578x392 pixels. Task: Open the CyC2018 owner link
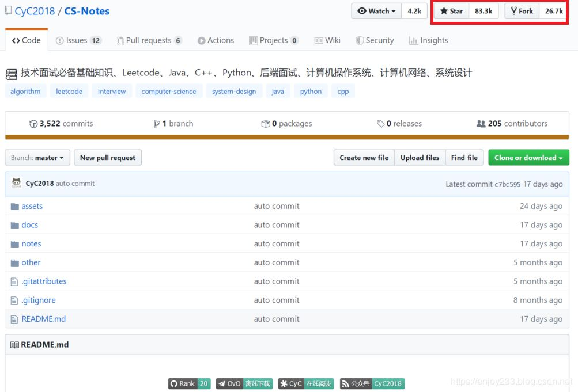35,11
